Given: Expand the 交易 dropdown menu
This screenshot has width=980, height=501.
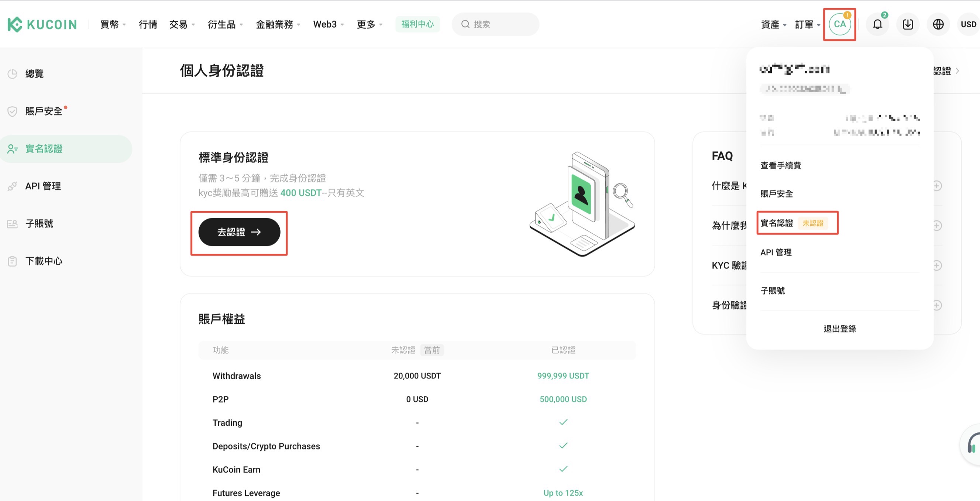Looking at the screenshot, I should click(182, 24).
